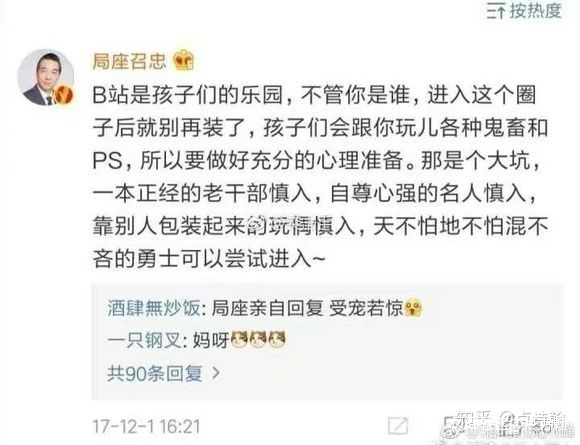Viewport: 580px width, 445px height.
Task: Open the 局座召忠 username link
Action: coord(129,61)
